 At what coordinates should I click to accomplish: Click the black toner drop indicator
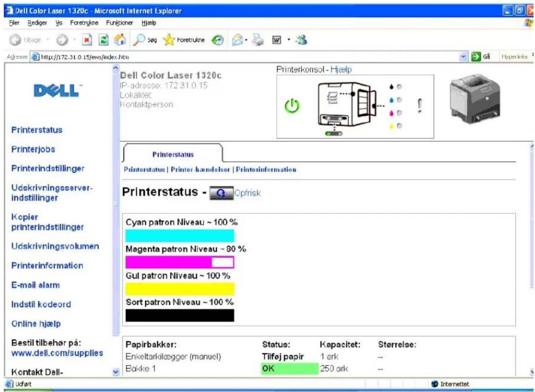point(391,87)
